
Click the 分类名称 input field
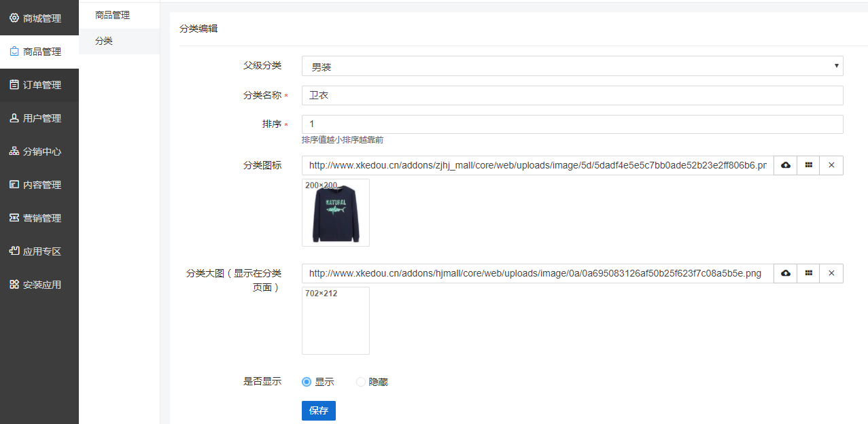point(572,95)
